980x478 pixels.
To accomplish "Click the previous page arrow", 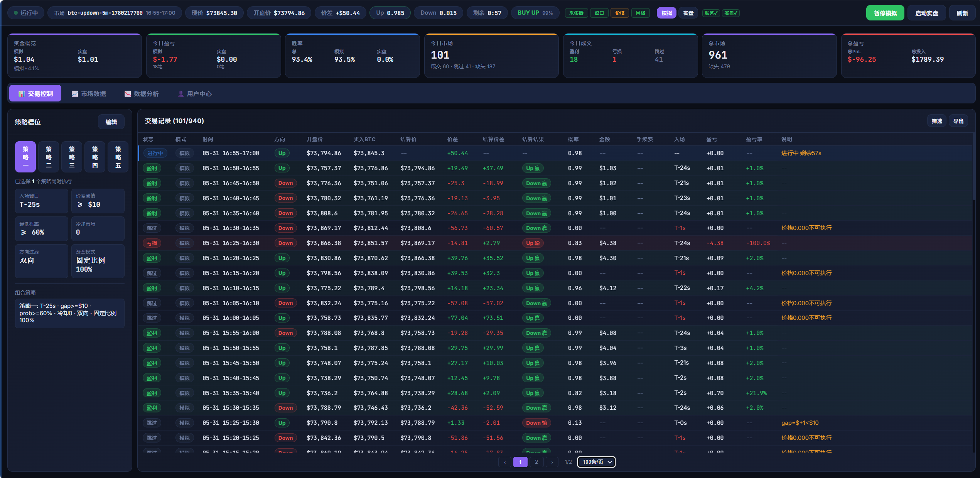I will [505, 462].
